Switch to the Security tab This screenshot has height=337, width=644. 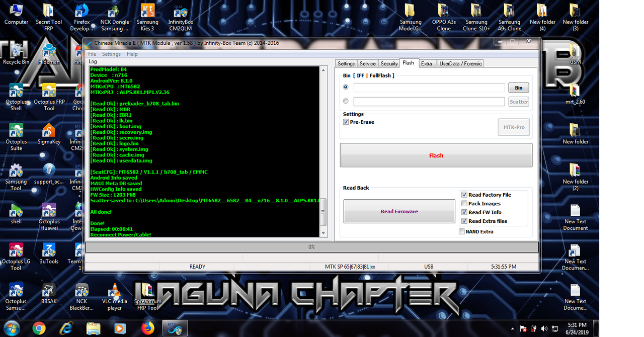pyautogui.click(x=389, y=63)
